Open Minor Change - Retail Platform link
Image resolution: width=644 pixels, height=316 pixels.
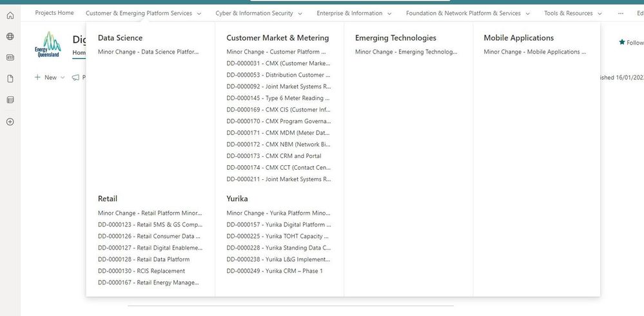150,213
